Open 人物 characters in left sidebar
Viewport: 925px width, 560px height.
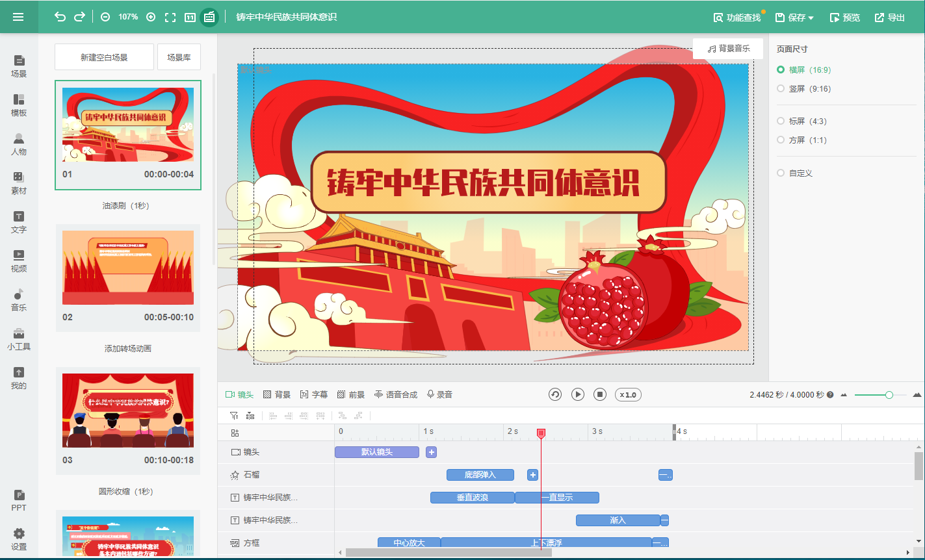click(x=19, y=144)
